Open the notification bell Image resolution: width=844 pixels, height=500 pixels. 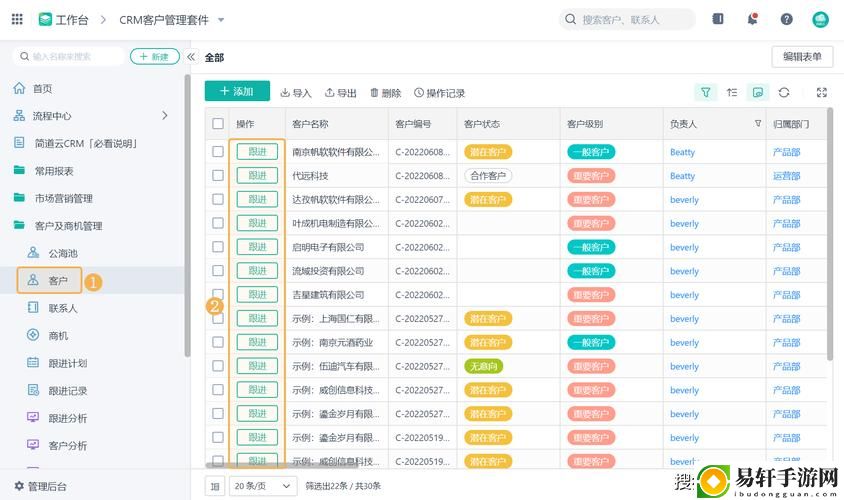pos(752,19)
